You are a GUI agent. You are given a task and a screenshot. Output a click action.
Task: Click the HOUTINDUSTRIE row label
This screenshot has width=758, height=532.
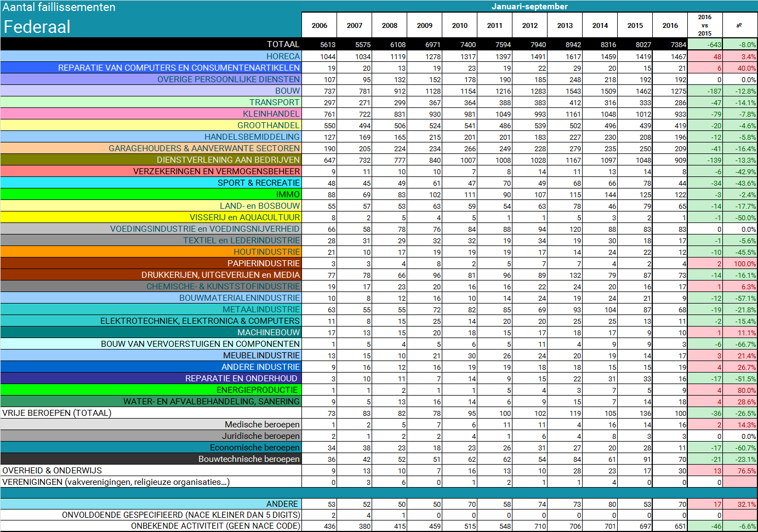(267, 251)
